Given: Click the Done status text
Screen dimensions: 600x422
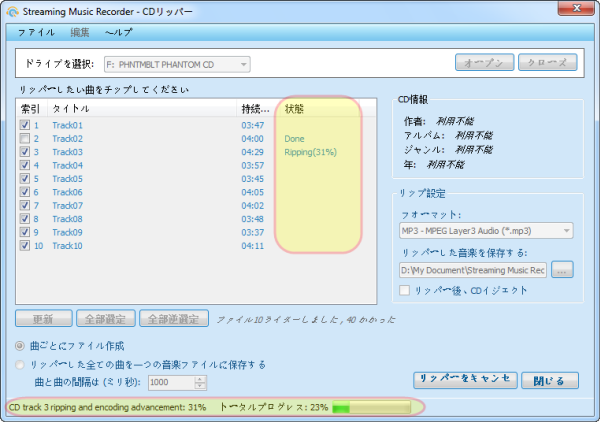Looking at the screenshot, I should (x=294, y=138).
